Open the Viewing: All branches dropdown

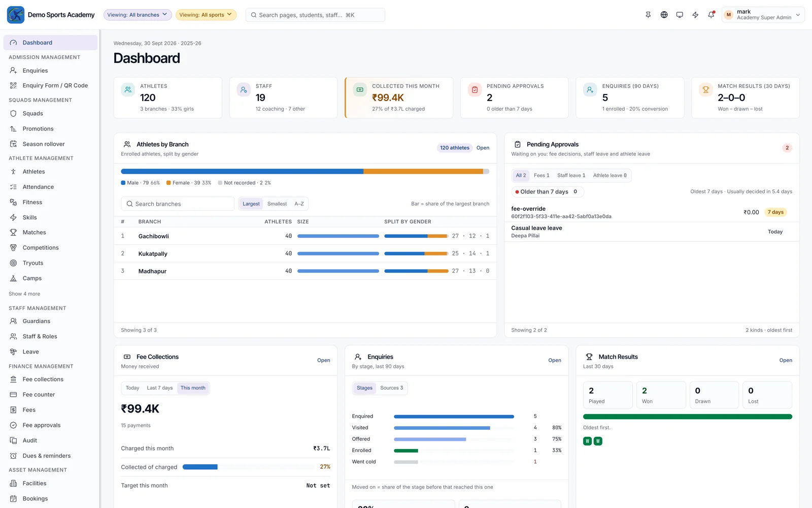[x=138, y=15]
